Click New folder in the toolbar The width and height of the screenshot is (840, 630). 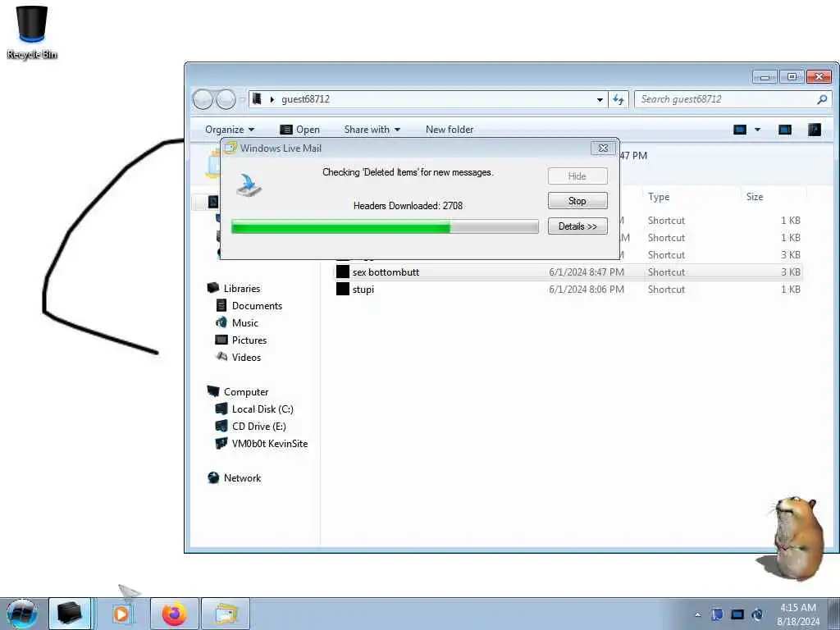[x=450, y=130]
